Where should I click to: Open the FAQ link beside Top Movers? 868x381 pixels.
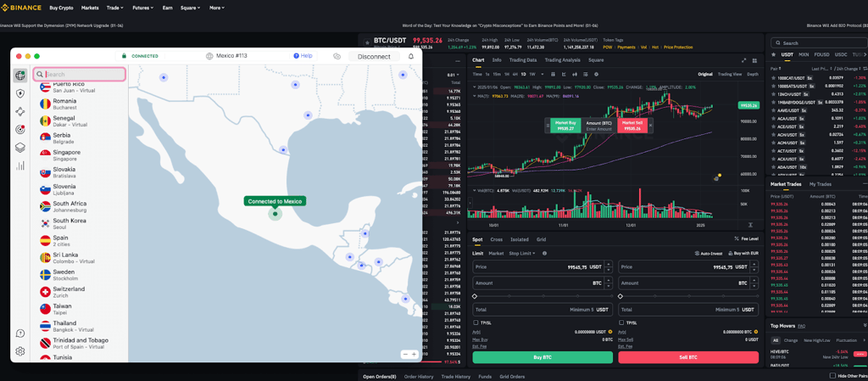[802, 326]
